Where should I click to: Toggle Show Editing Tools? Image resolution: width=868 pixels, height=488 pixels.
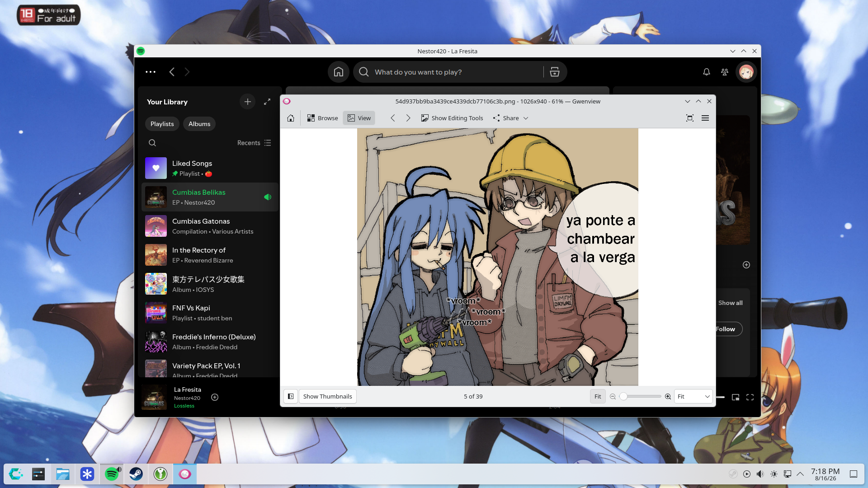(452, 118)
